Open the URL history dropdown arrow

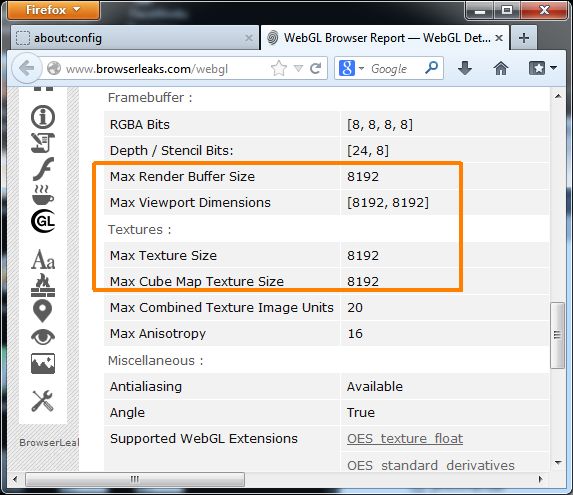[x=299, y=68]
